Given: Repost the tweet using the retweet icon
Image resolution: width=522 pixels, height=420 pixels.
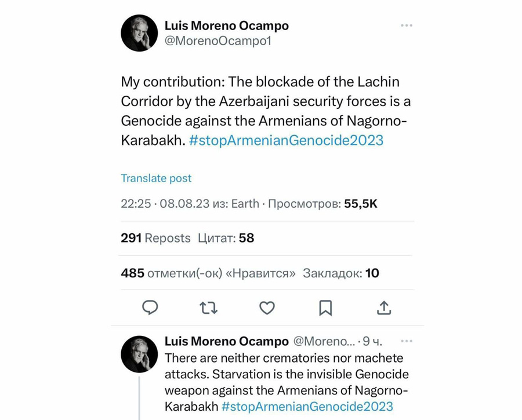Looking at the screenshot, I should click(208, 307).
